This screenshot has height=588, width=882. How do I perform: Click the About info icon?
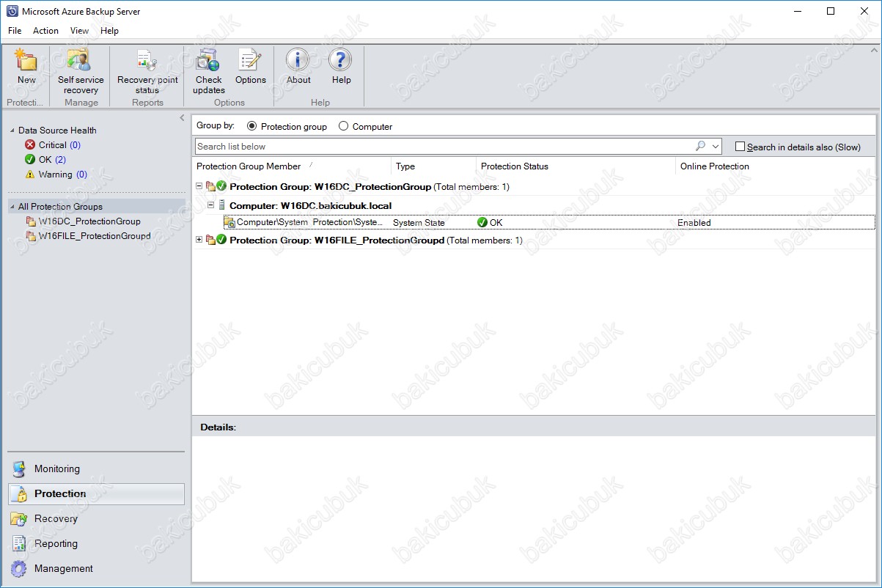pyautogui.click(x=298, y=60)
